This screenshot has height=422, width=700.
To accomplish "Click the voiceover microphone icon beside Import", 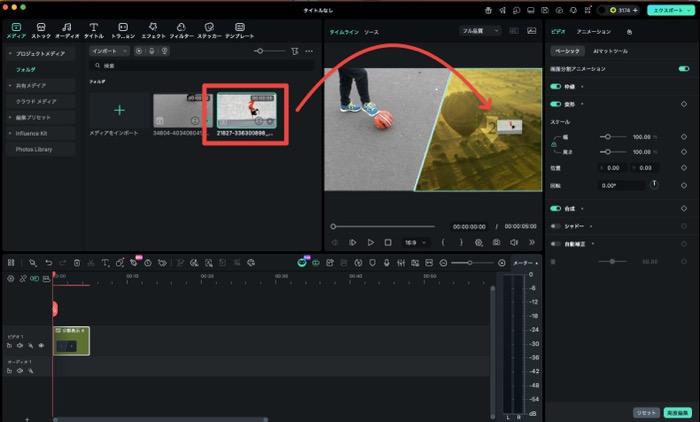I will click(x=152, y=51).
